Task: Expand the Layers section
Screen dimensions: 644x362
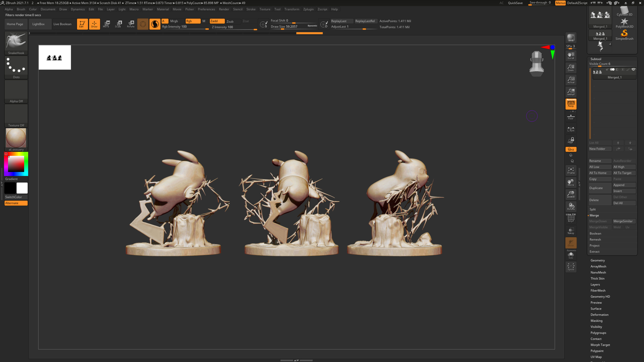Action: (595, 285)
